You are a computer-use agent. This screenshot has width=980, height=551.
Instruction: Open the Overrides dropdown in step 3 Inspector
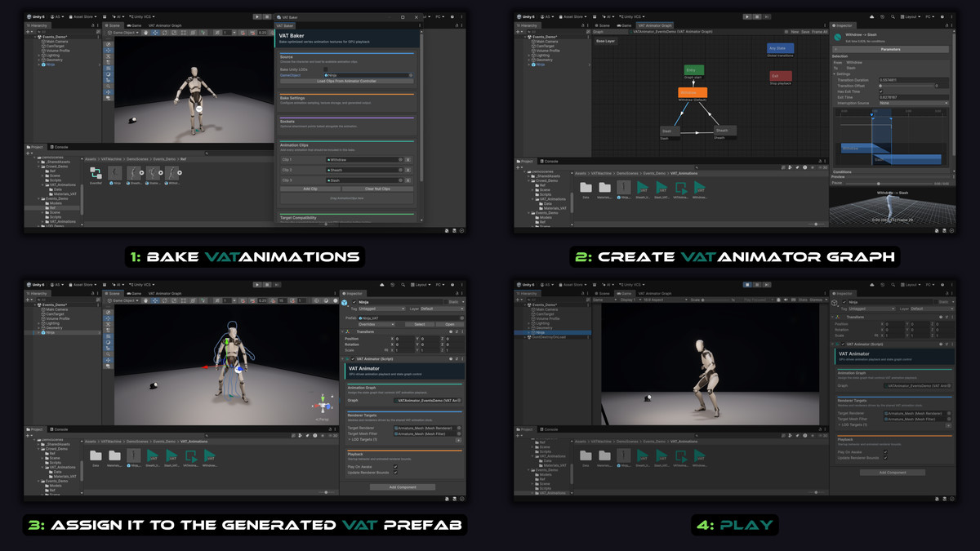[x=376, y=324]
